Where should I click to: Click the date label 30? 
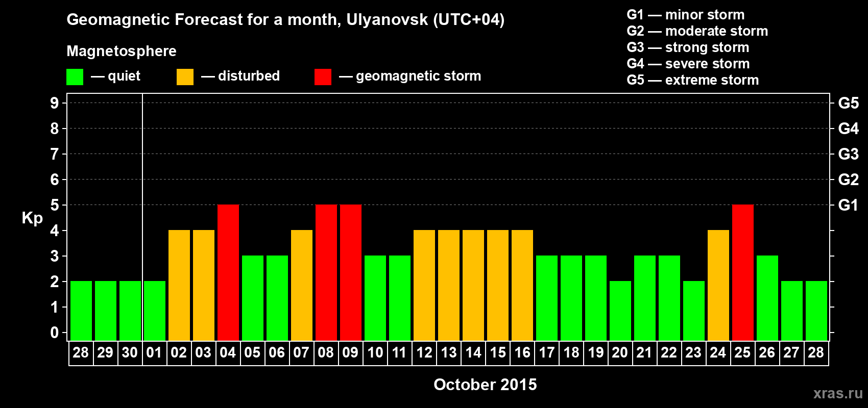coord(130,352)
